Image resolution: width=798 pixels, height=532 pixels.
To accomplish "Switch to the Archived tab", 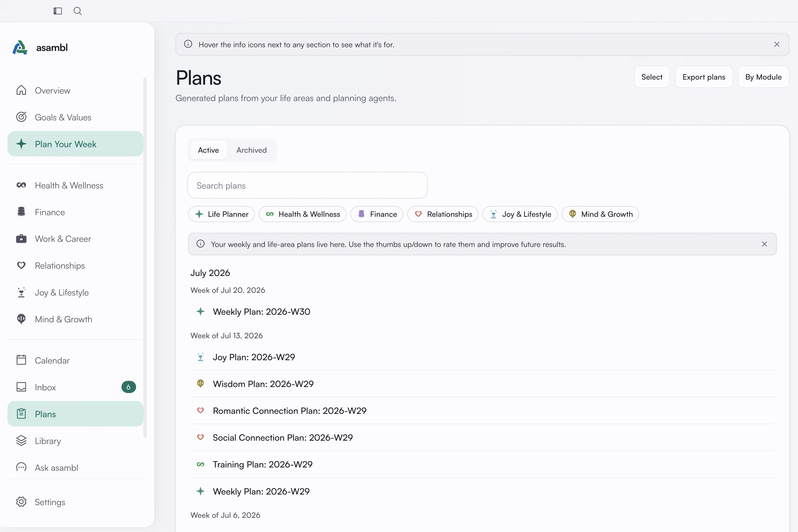I will [251, 150].
